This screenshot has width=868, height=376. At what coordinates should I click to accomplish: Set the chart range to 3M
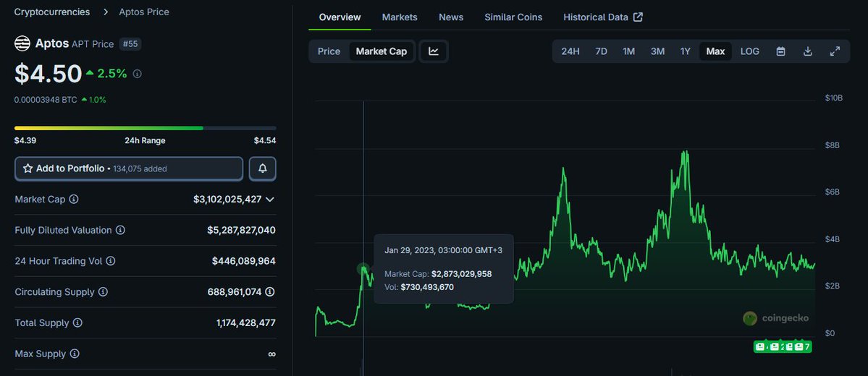click(x=657, y=51)
